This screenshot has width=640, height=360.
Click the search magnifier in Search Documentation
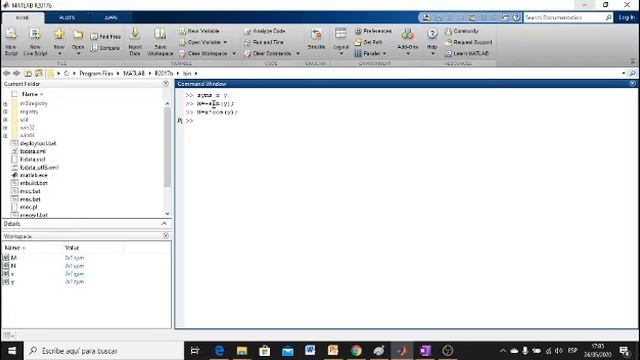click(608, 18)
